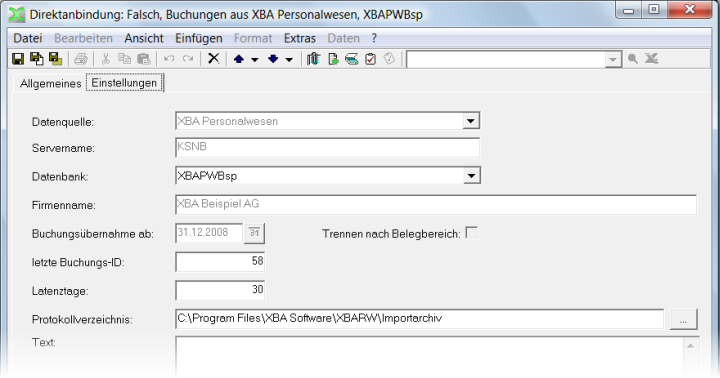Viewport: 720px width, 378px height.
Task: Click the greyed tag icon in toolbar
Action: coord(389,59)
